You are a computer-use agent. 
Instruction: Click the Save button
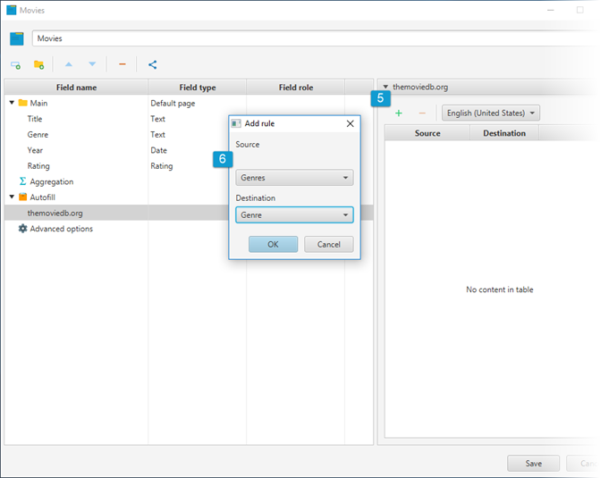(533, 463)
